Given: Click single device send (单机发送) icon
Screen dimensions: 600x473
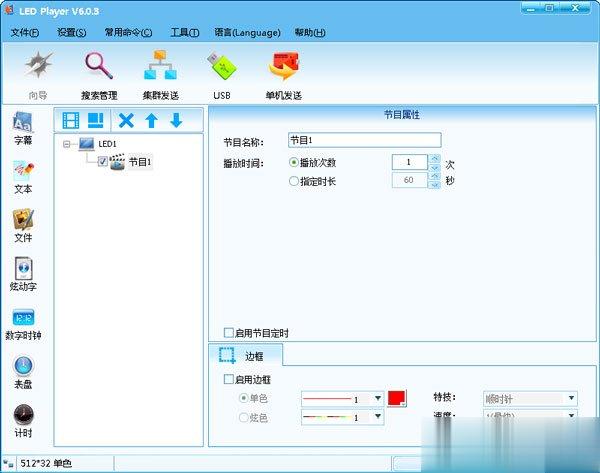Looking at the screenshot, I should 284,66.
